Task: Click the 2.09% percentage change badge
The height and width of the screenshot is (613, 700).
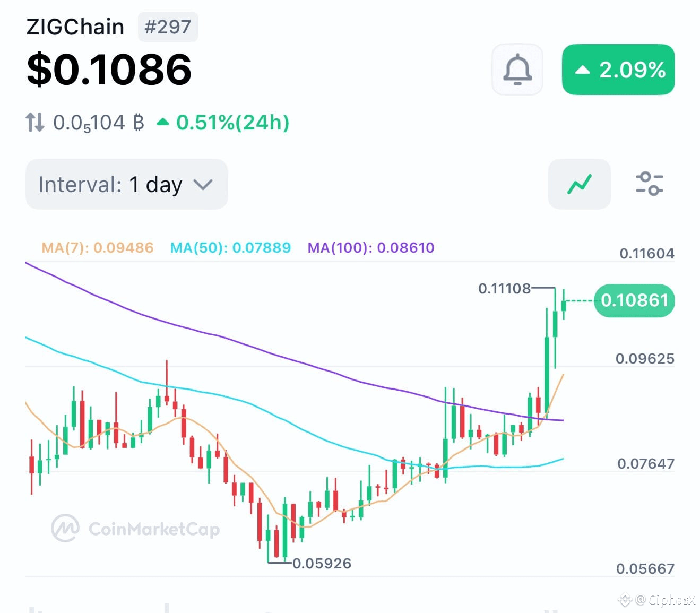Action: tap(617, 70)
